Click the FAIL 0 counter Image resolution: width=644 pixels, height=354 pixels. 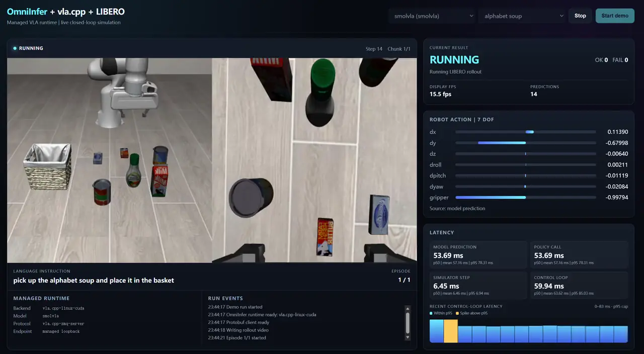pos(620,60)
